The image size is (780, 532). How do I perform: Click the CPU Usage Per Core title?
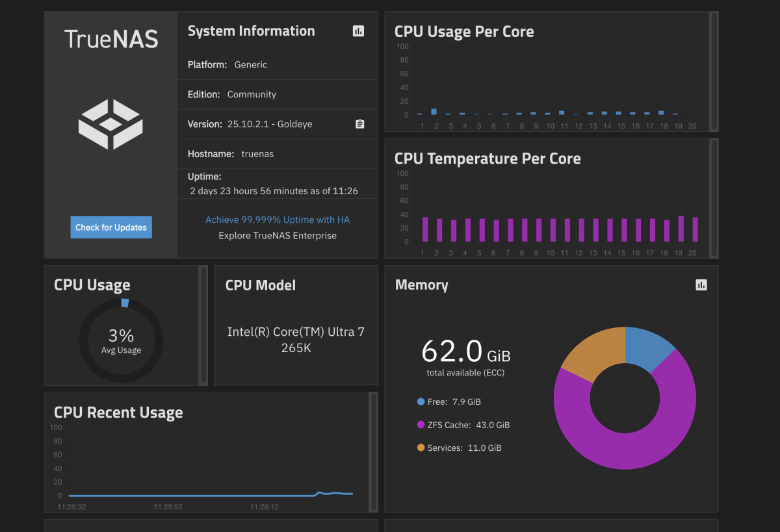(x=464, y=31)
